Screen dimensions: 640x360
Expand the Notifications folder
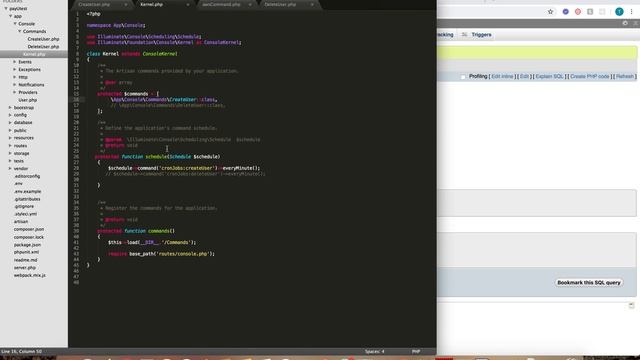pyautogui.click(x=15, y=84)
